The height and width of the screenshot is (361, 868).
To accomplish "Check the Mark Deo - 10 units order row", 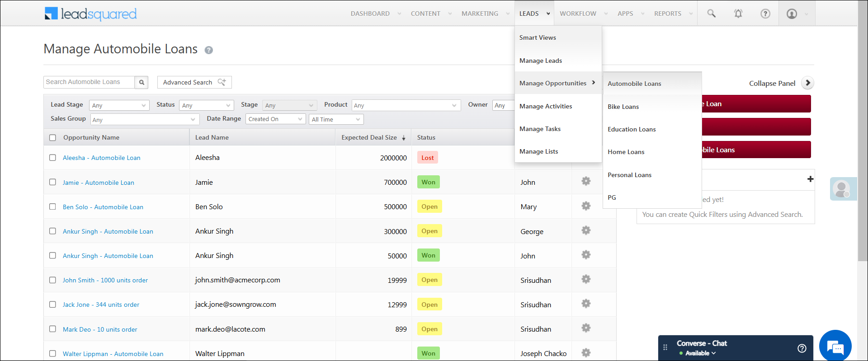I will pyautogui.click(x=52, y=329).
